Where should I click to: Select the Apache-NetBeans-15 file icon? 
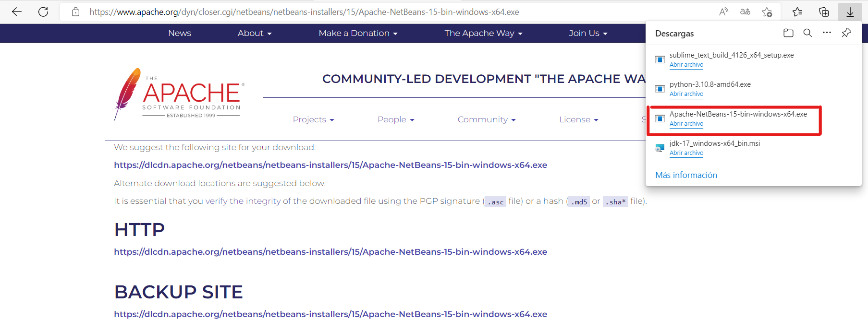660,118
